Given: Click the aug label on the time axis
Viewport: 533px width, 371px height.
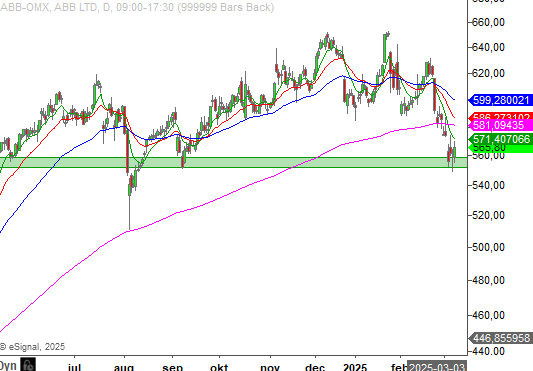Looking at the screenshot, I should coord(124,367).
